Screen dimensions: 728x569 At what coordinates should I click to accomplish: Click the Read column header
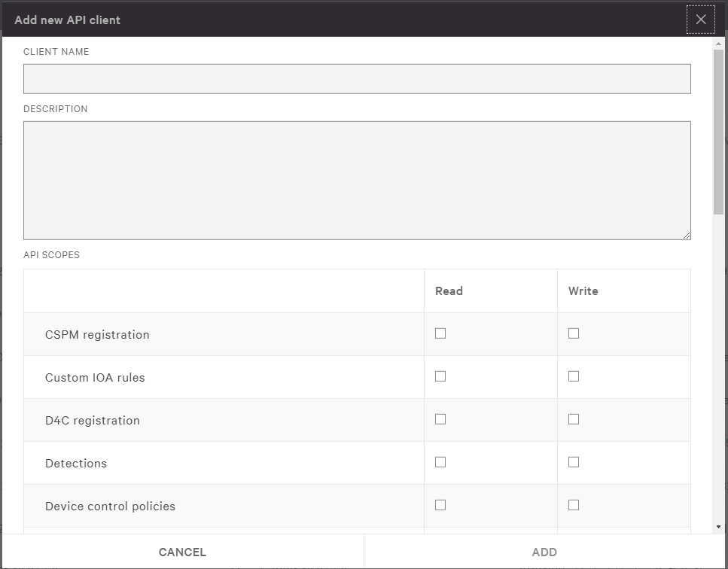[449, 291]
